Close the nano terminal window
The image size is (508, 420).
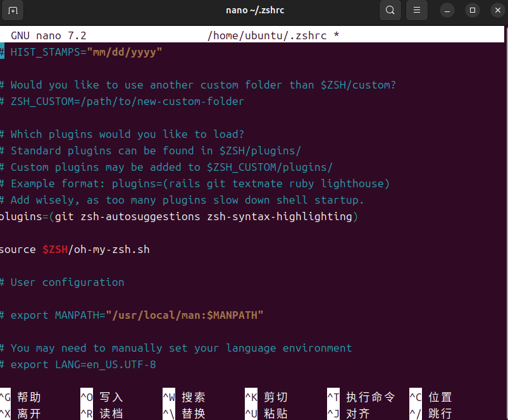click(495, 10)
